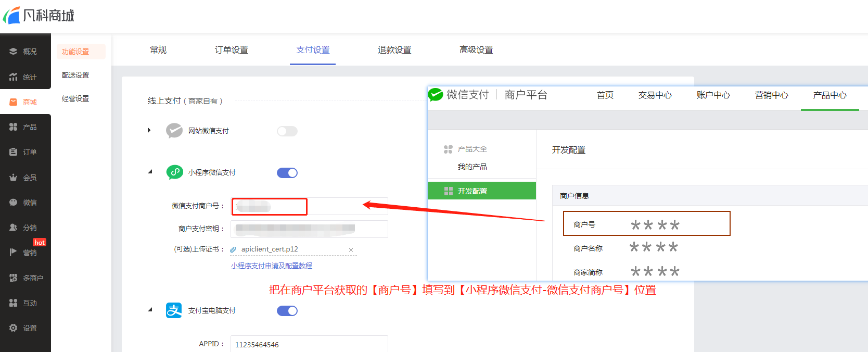Screen dimensions: 868x352
Task: Click the 凡科商城 logo
Action: pyautogui.click(x=39, y=15)
